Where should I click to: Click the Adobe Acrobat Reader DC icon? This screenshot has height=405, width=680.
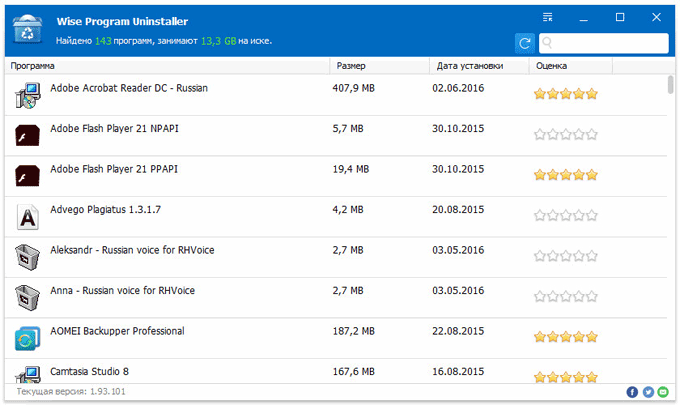[x=28, y=95]
